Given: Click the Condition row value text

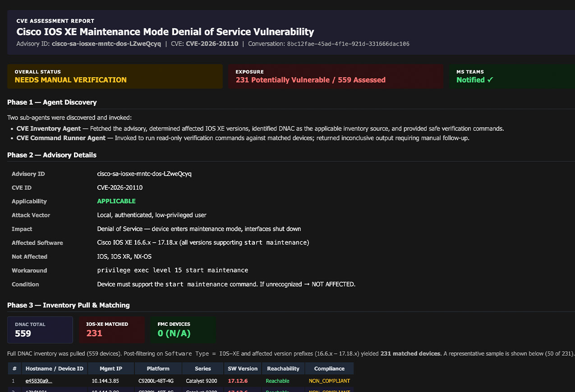Looking at the screenshot, I should pos(226,284).
